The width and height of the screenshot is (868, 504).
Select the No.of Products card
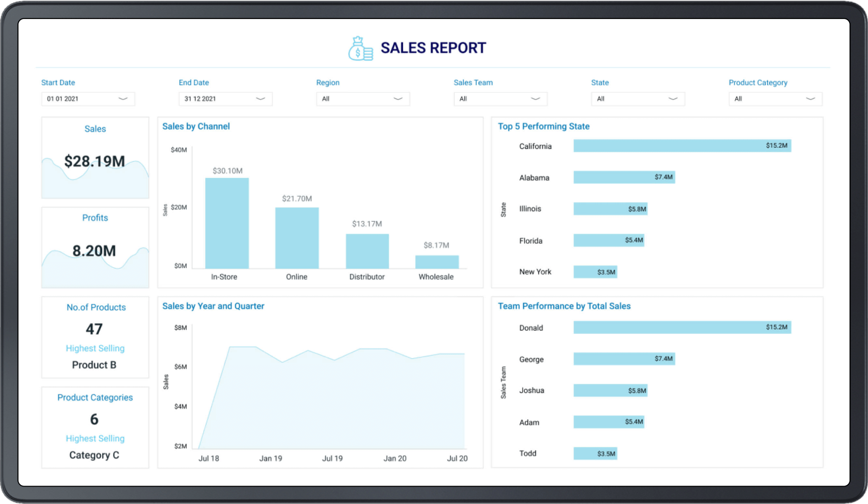coord(95,337)
